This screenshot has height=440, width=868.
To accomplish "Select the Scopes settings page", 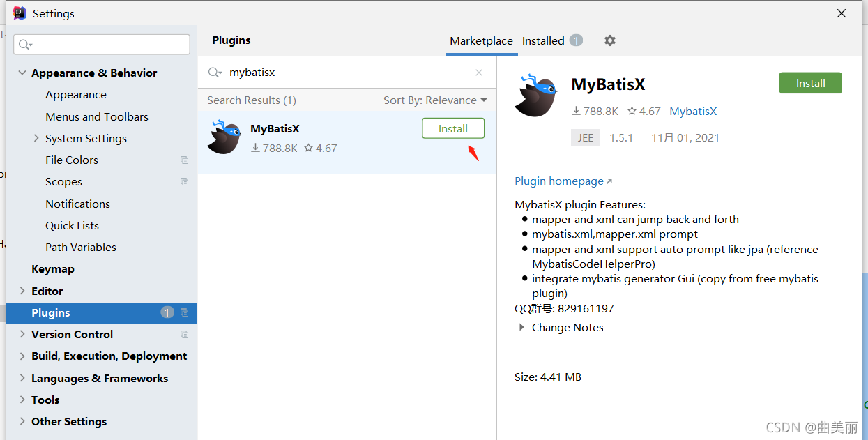I will 63,181.
